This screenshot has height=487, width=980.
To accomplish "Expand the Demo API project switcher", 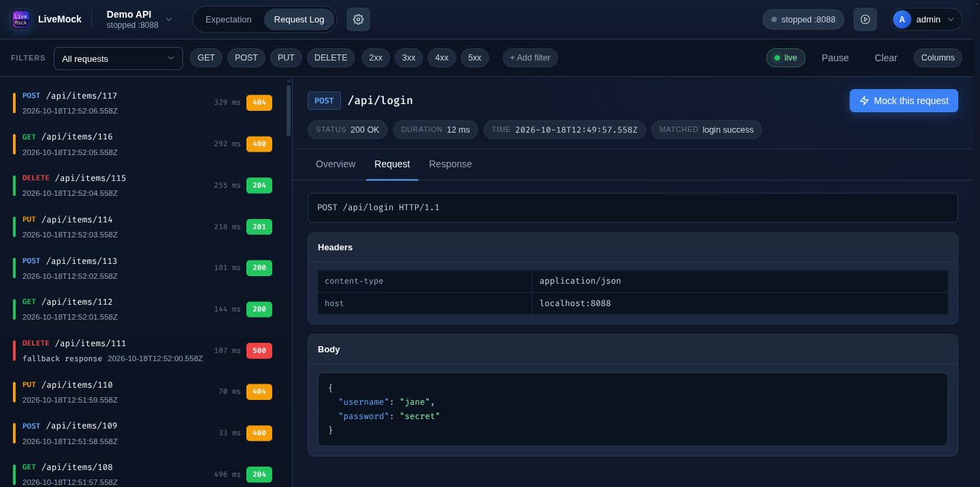I will (x=140, y=19).
